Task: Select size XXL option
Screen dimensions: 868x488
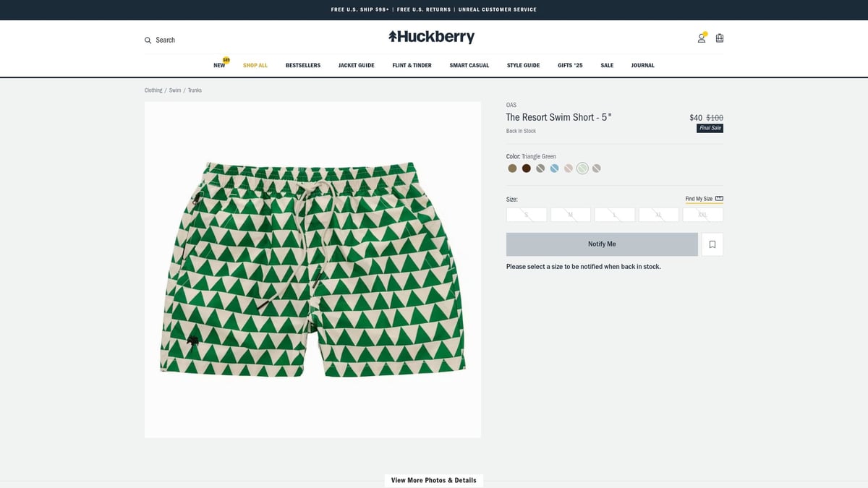Action: 702,214
